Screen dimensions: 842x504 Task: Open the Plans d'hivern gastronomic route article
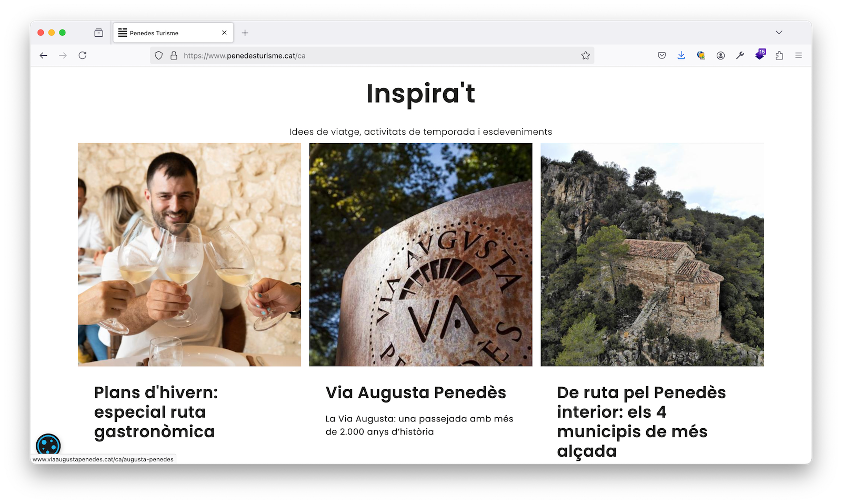(156, 412)
